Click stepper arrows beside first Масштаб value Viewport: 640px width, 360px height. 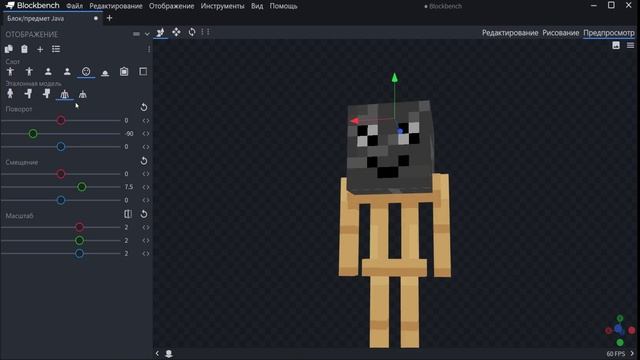tap(146, 227)
